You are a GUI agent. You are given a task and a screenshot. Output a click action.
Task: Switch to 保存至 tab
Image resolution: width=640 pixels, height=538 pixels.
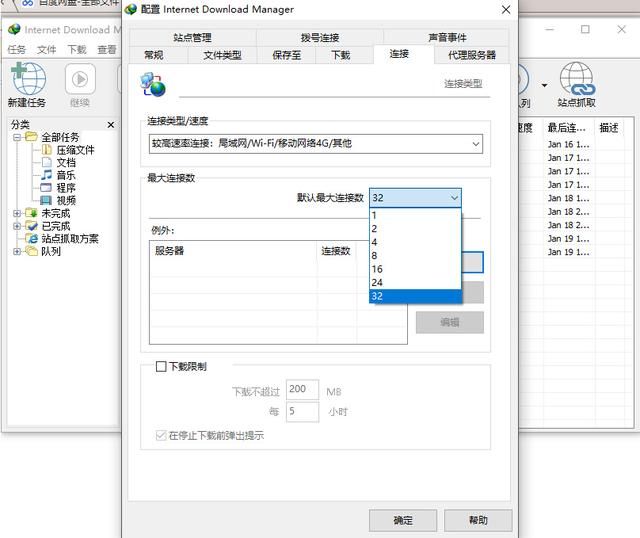(x=287, y=55)
